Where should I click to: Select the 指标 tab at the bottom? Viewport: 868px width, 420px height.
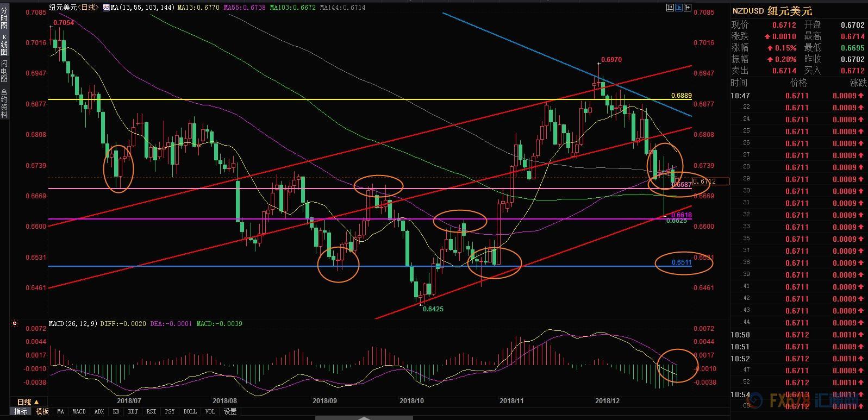point(21,412)
